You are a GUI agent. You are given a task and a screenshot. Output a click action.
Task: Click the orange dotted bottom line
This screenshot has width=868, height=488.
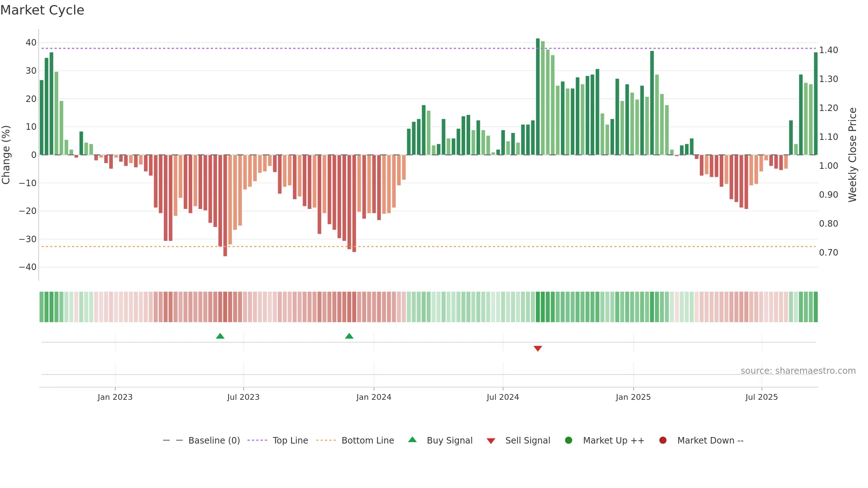[x=429, y=247]
